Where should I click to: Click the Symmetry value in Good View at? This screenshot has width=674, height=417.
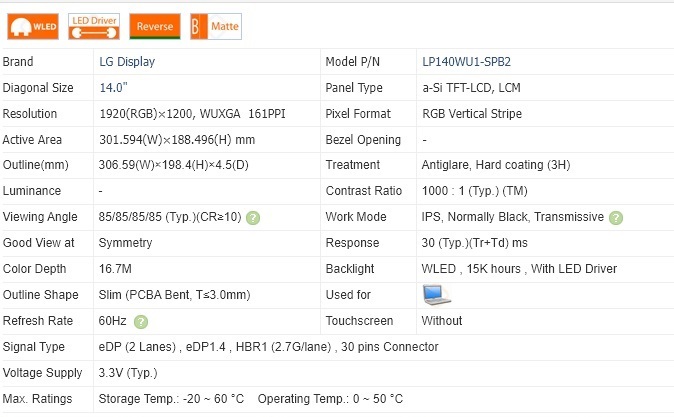(126, 243)
